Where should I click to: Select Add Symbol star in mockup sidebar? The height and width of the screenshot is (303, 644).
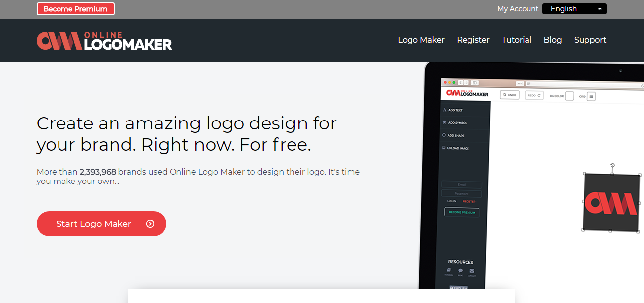click(455, 122)
